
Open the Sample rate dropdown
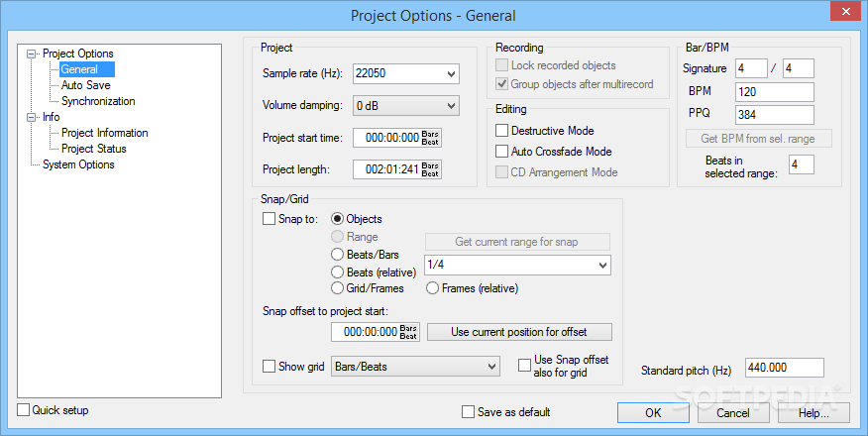(x=452, y=73)
